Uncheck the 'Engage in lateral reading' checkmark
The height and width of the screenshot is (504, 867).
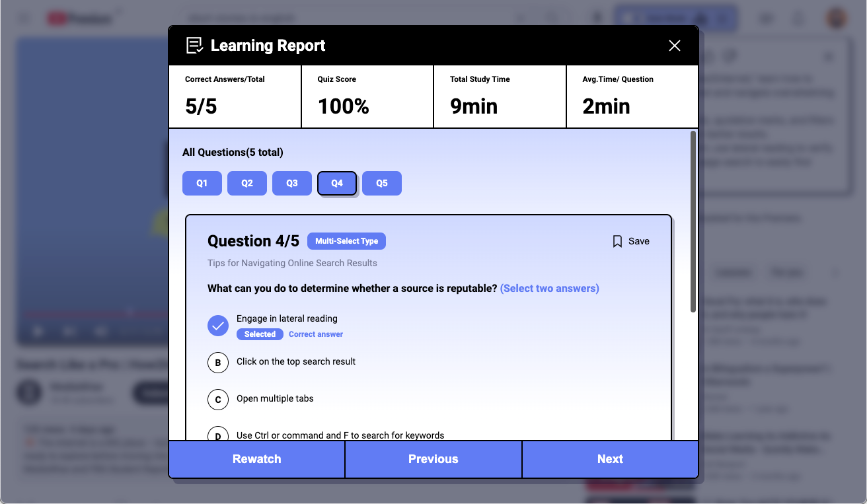click(218, 326)
